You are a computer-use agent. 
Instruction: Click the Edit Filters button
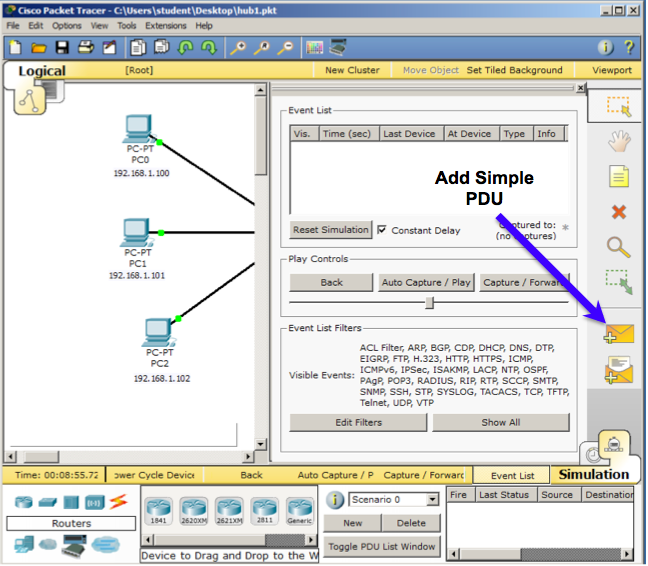[358, 423]
